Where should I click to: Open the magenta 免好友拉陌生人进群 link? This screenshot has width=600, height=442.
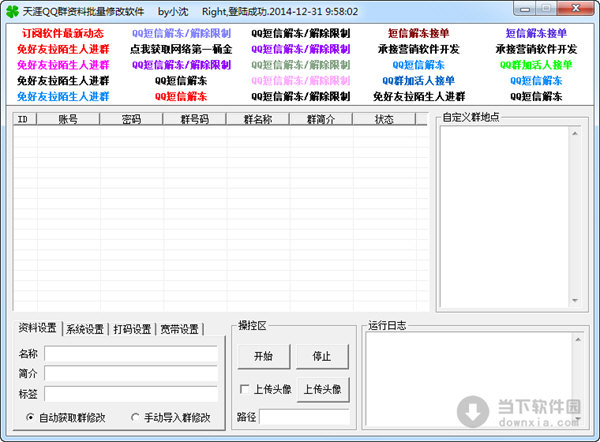coord(63,65)
